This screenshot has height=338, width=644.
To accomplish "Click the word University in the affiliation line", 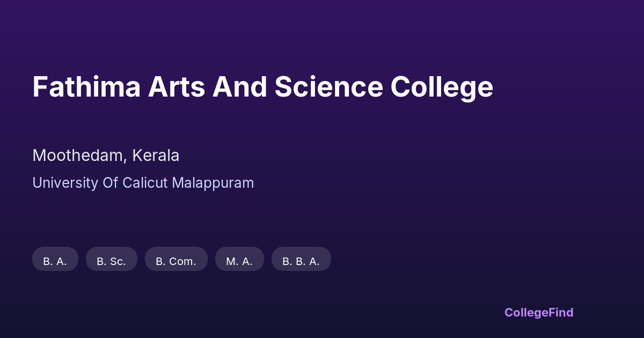I will point(65,183).
